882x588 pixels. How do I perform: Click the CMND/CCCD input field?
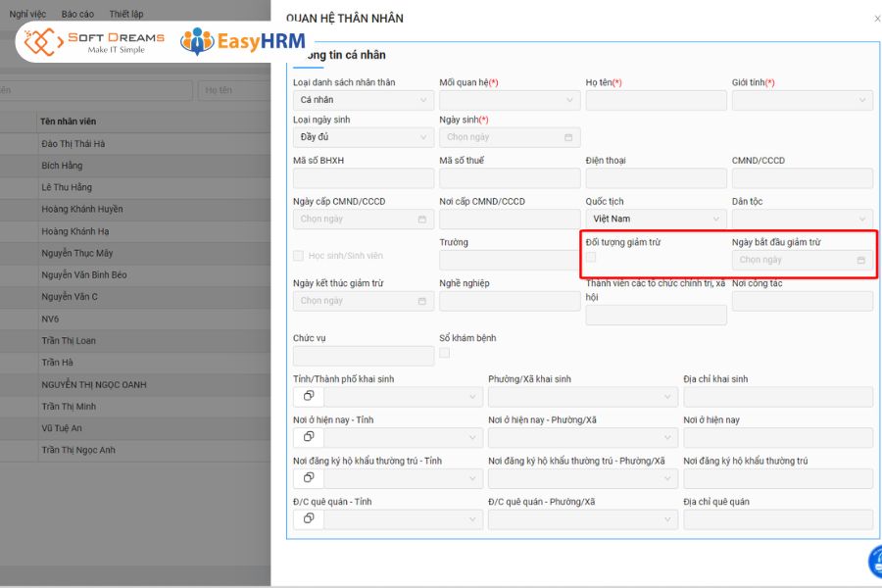coord(802,178)
